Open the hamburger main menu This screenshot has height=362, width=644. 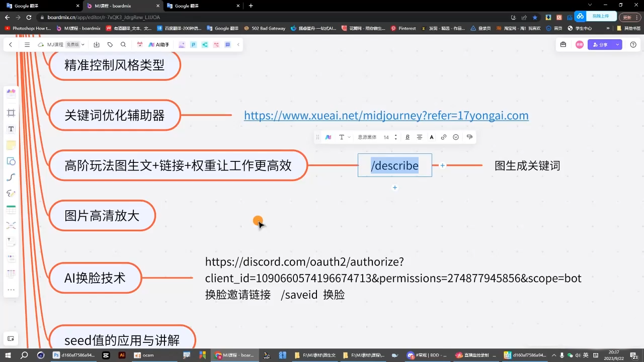(27, 45)
